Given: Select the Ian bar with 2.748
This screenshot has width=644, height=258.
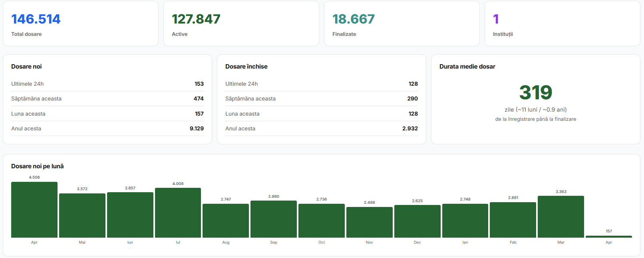Looking at the screenshot, I should [x=465, y=221].
